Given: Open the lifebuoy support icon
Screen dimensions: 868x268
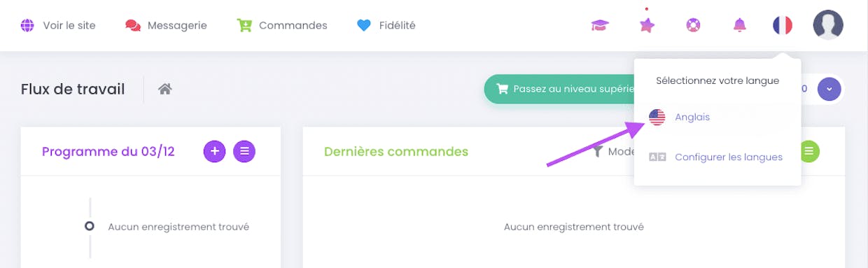Looking at the screenshot, I should (x=693, y=25).
